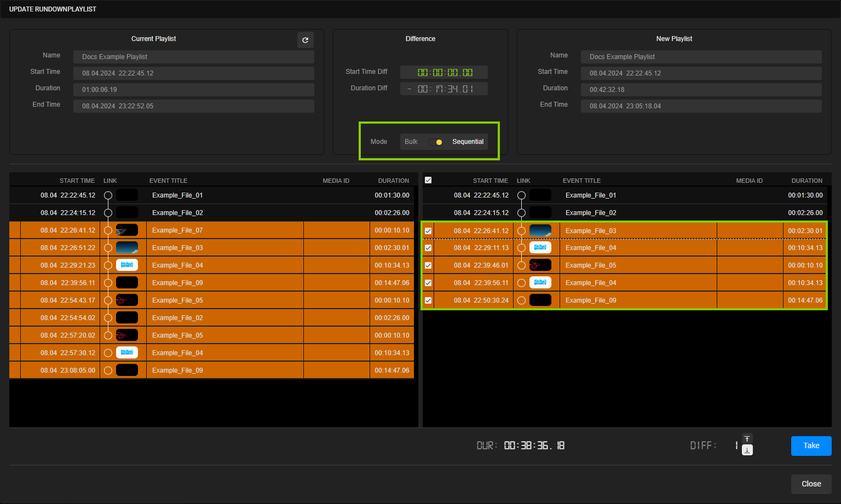Click the Name field showing Docs Example Playlist

point(193,56)
